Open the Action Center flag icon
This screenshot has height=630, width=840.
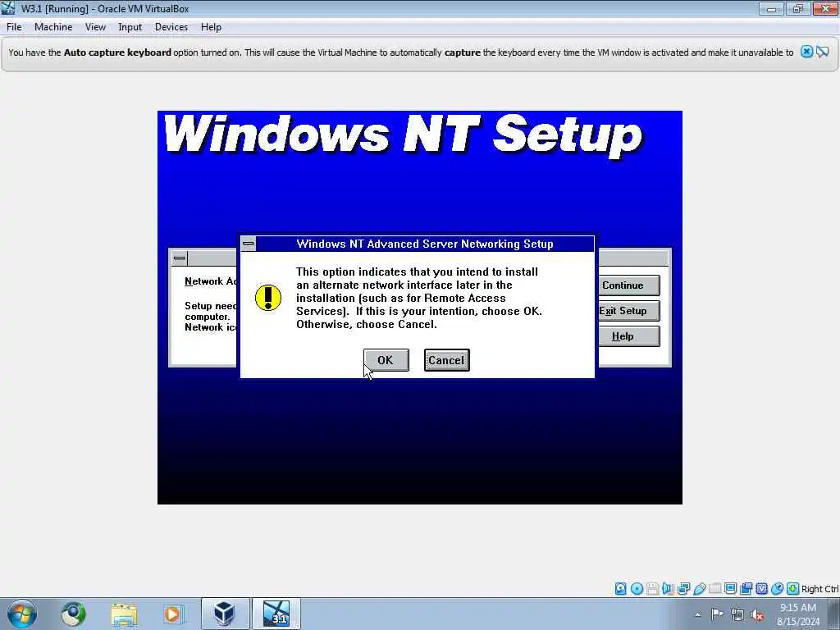pyautogui.click(x=717, y=614)
